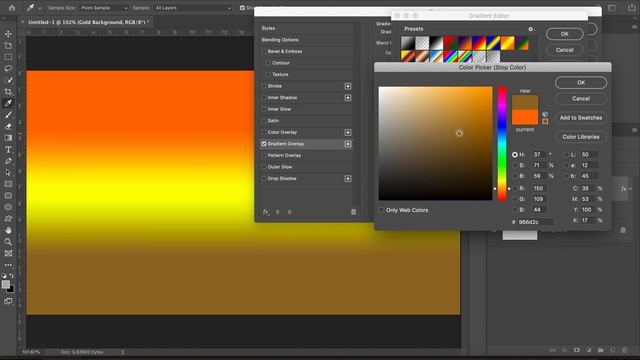Select the S saturation radio button

click(515, 165)
